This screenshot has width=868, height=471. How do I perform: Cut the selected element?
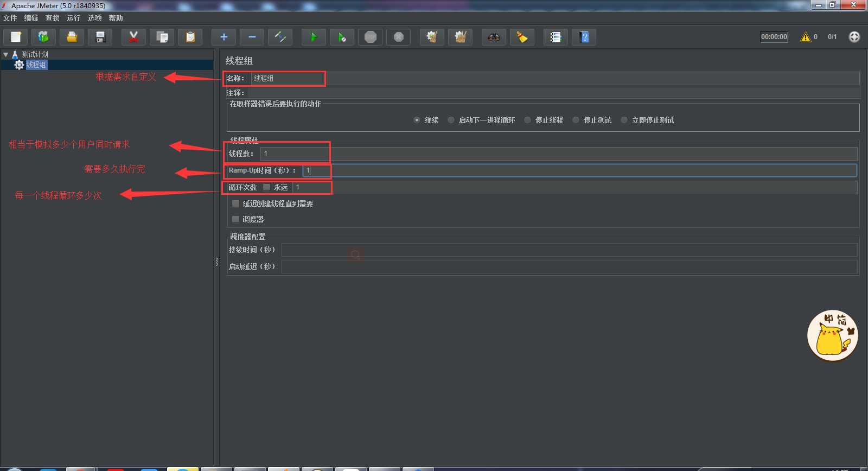tap(133, 37)
